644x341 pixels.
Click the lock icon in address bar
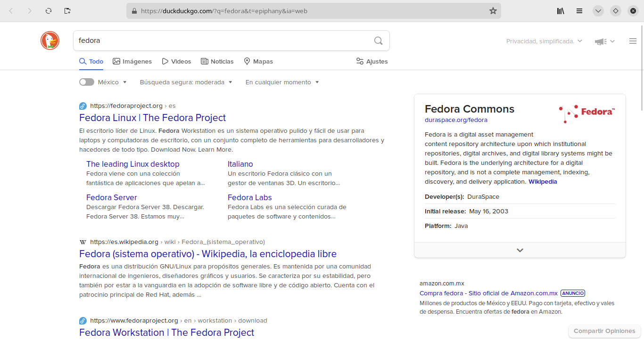click(x=134, y=11)
